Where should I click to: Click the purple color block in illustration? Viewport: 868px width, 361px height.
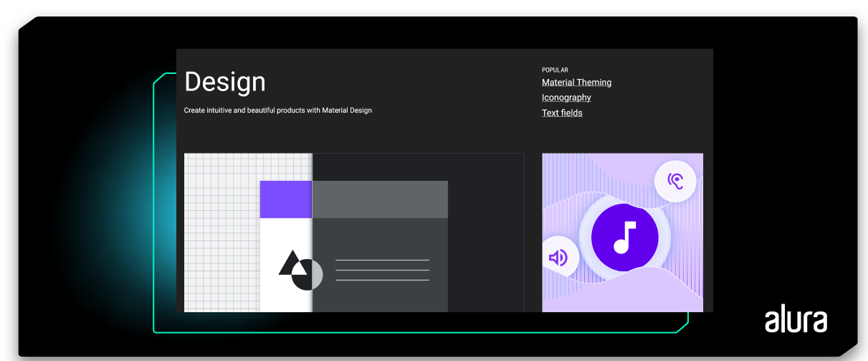coord(286,200)
